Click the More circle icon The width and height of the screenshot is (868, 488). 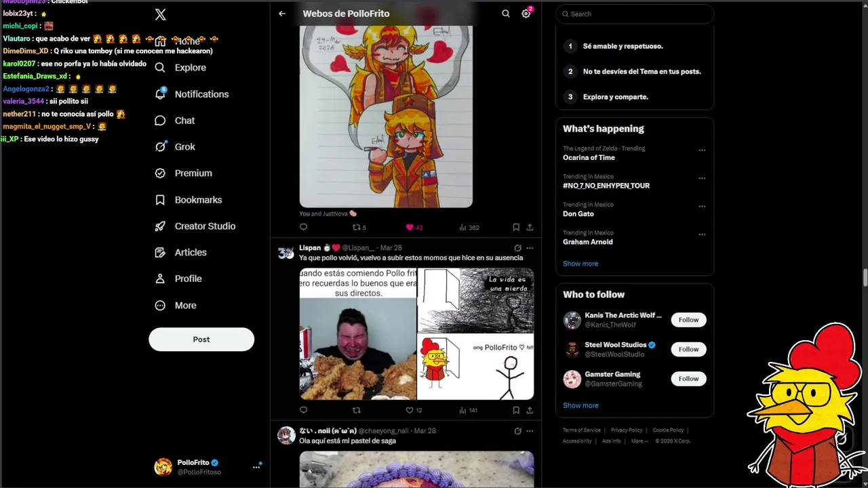(x=160, y=306)
